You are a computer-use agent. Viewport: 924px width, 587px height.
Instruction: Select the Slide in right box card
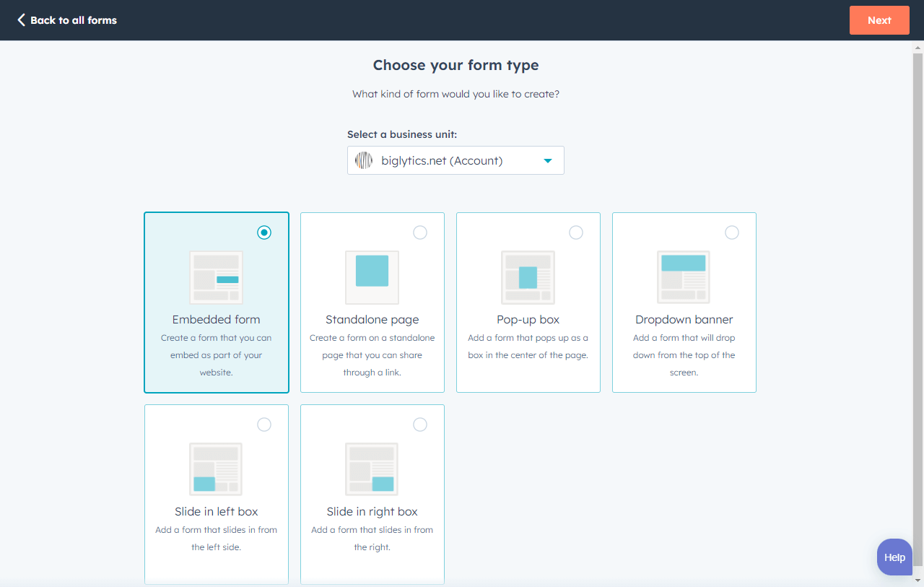coord(372,494)
